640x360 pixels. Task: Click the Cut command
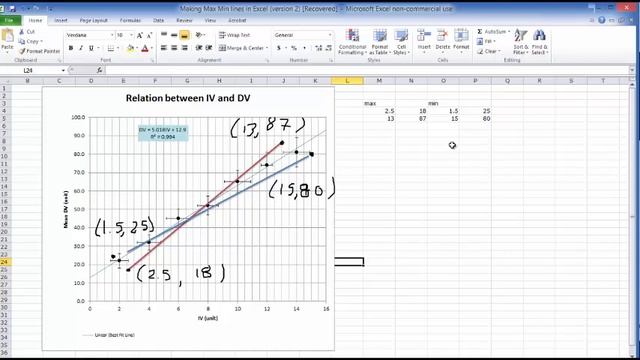[27, 31]
